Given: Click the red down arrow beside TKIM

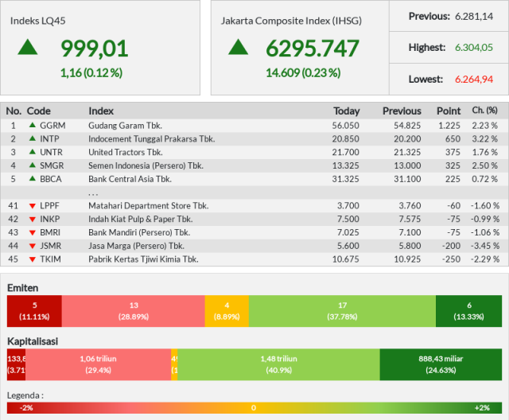Looking at the screenshot, I should (x=33, y=259).
